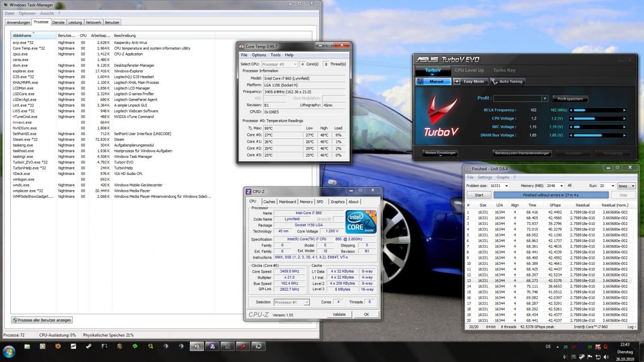Decrease BCLK Frequency with left arrow
The height and width of the screenshot is (362, 644).
pos(571,110)
